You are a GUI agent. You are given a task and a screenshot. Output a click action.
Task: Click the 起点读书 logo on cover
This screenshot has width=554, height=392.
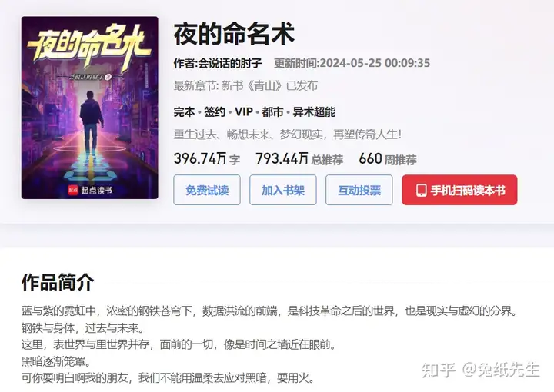click(90, 190)
